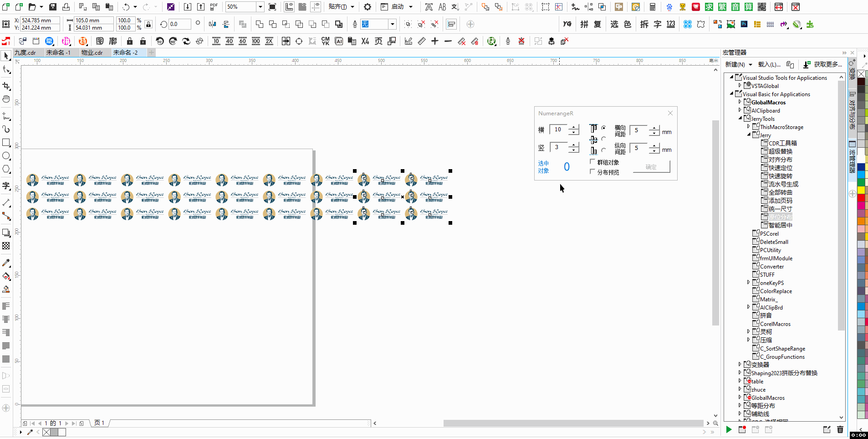
Task: Expand the GlobalMacros tree node
Action: point(740,102)
